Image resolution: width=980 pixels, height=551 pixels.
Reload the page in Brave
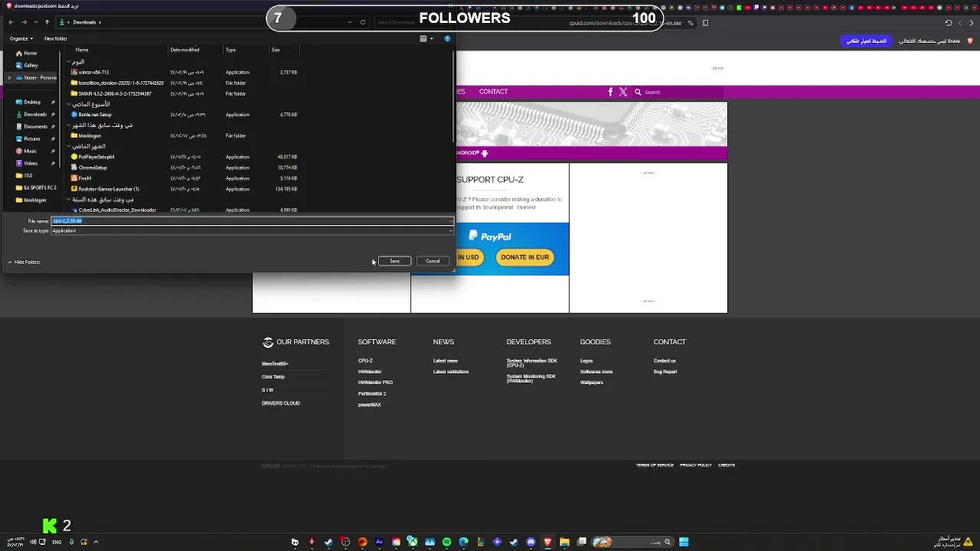[949, 23]
